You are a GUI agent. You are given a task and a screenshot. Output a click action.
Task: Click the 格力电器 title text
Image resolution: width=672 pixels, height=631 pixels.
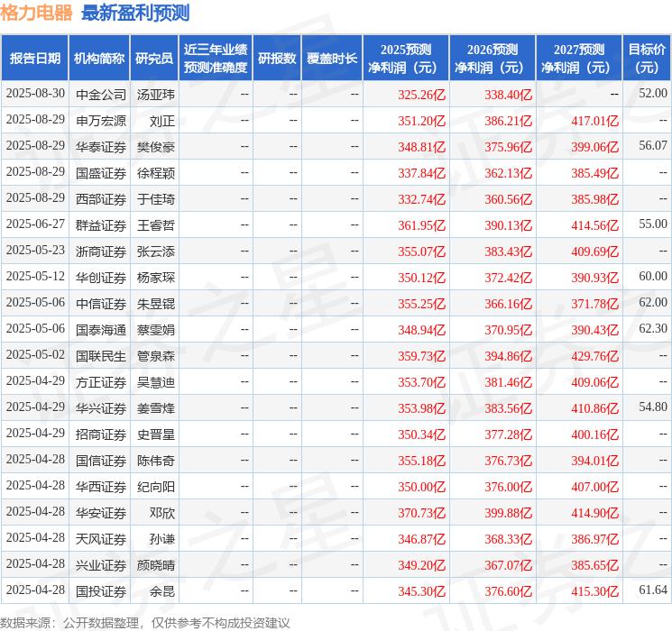pos(36,13)
